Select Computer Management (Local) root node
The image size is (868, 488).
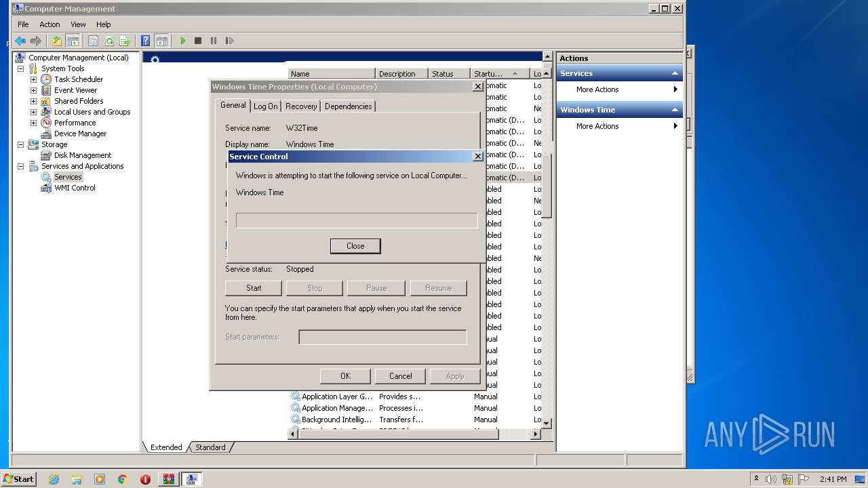(x=78, y=58)
